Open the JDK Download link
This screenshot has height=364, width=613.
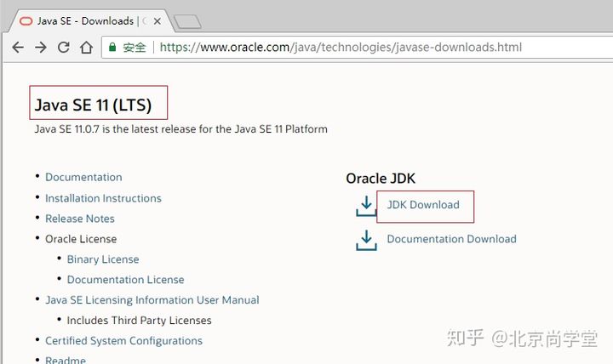[423, 205]
